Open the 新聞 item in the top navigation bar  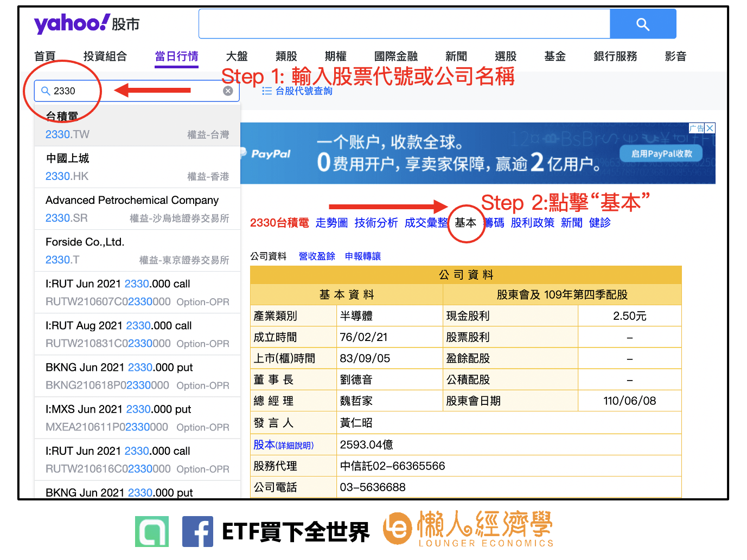(x=456, y=56)
